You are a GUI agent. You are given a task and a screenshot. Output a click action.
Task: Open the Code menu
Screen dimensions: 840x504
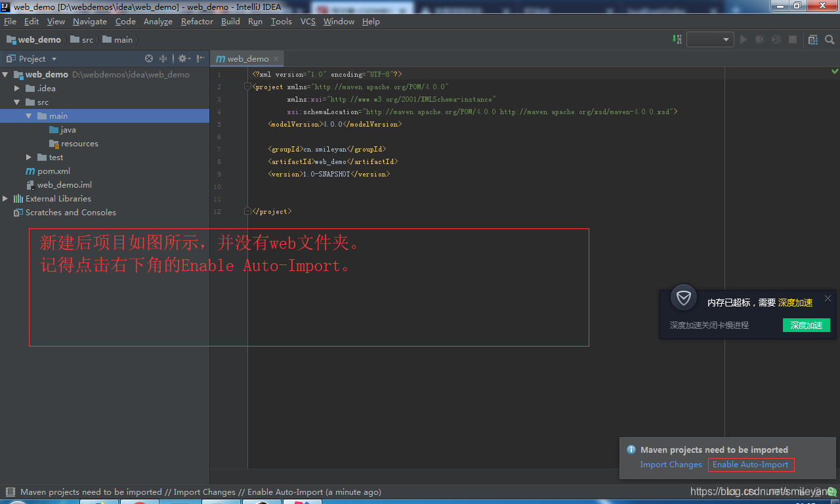(x=125, y=22)
